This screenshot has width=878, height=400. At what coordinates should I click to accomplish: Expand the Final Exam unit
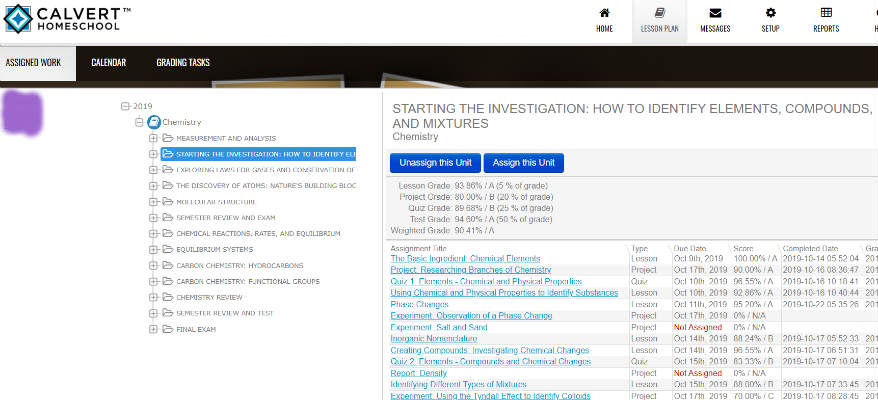click(x=153, y=329)
